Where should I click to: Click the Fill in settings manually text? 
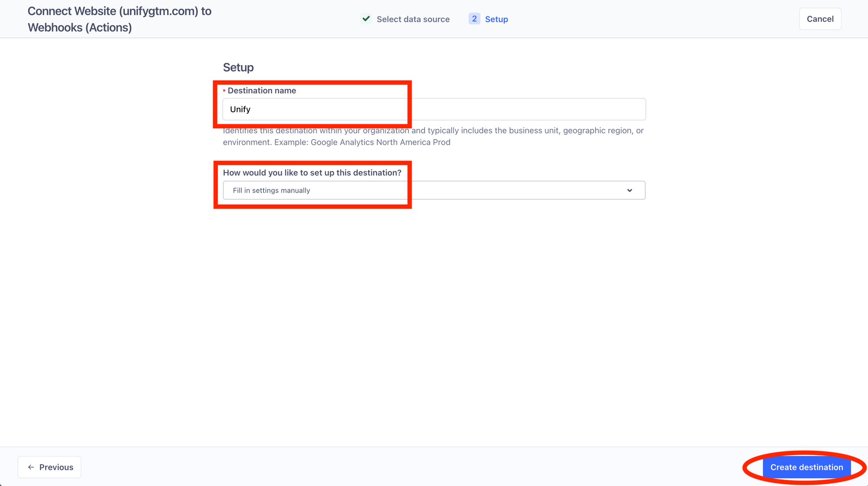click(x=271, y=190)
